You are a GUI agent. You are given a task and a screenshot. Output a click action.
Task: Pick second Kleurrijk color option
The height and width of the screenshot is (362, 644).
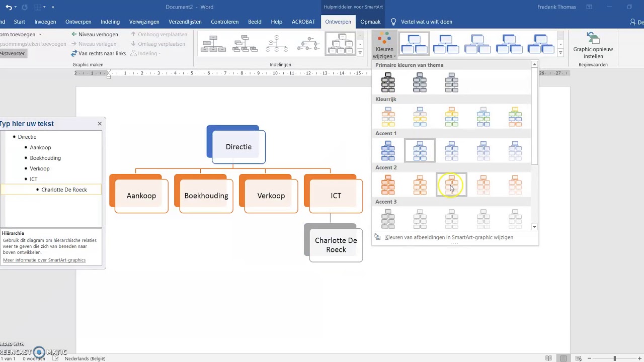(x=420, y=117)
